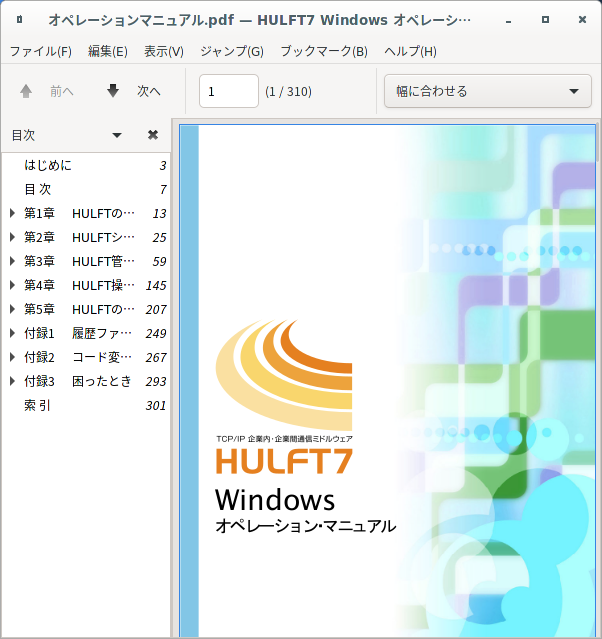Click page number 301 in outline
Screen dimensions: 602x639
156,405
